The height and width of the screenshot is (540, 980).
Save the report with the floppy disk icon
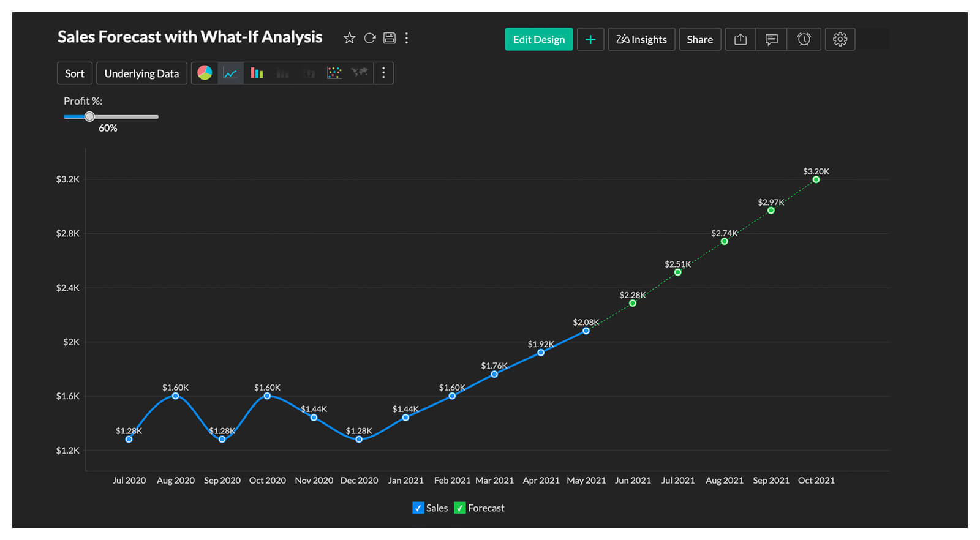tap(390, 39)
